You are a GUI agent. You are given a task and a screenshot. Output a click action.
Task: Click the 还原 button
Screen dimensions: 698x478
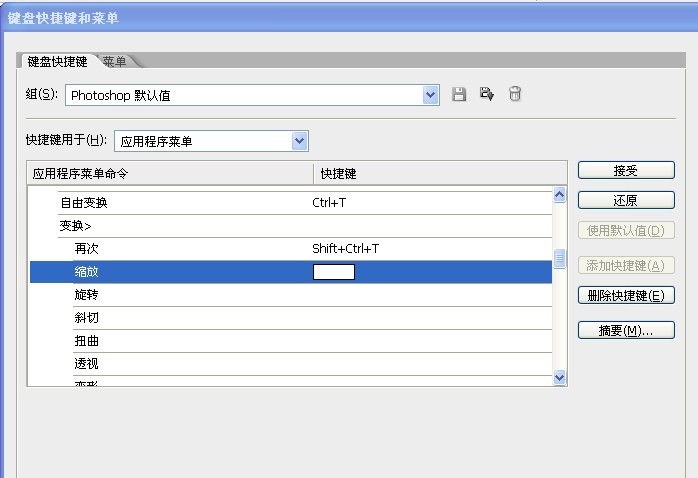(x=626, y=200)
